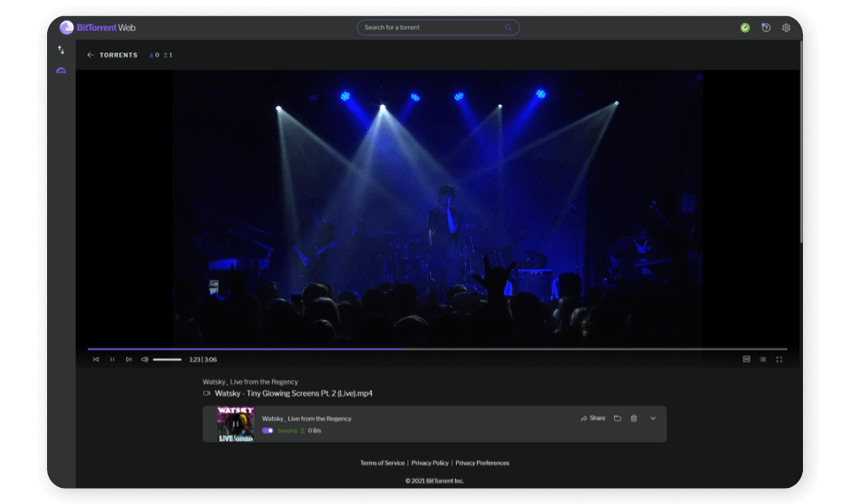Viewport: 850px width, 504px height.
Task: Open the settings gear icon
Action: [786, 28]
